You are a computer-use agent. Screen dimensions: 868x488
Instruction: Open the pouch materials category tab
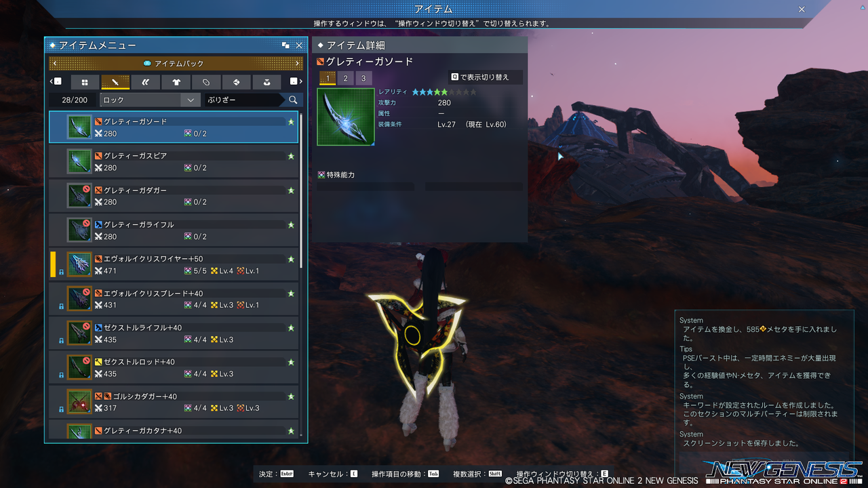pyautogui.click(x=267, y=82)
